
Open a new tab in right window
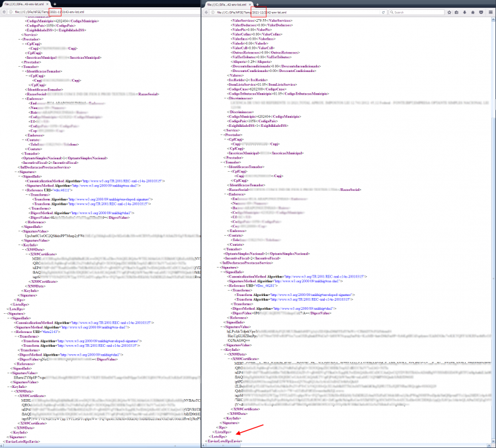257,5
